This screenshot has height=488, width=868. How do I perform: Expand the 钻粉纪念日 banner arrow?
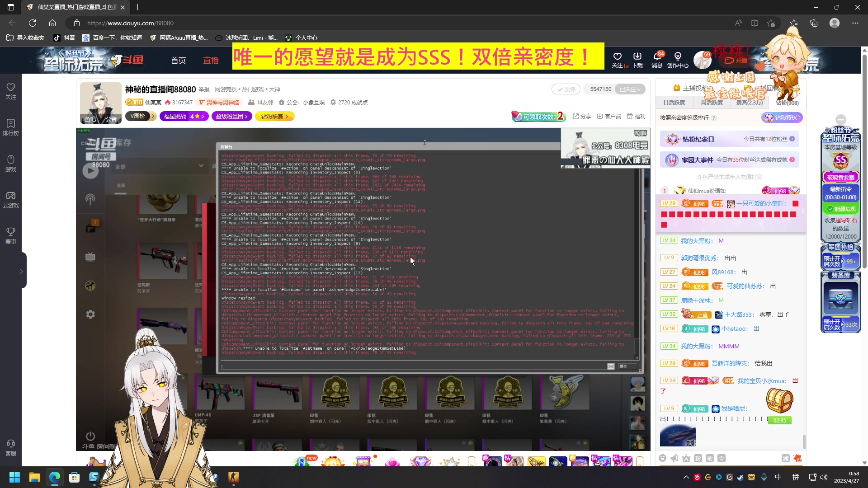pos(792,139)
